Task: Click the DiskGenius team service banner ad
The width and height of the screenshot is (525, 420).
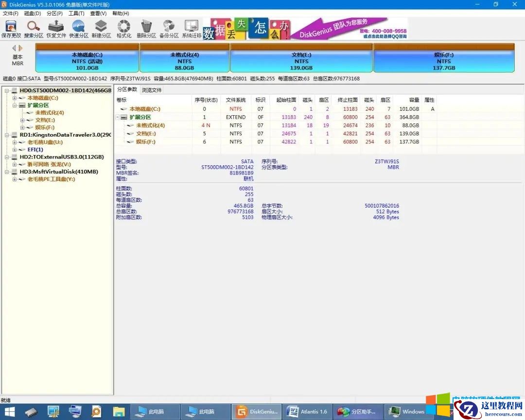Action: [x=305, y=29]
